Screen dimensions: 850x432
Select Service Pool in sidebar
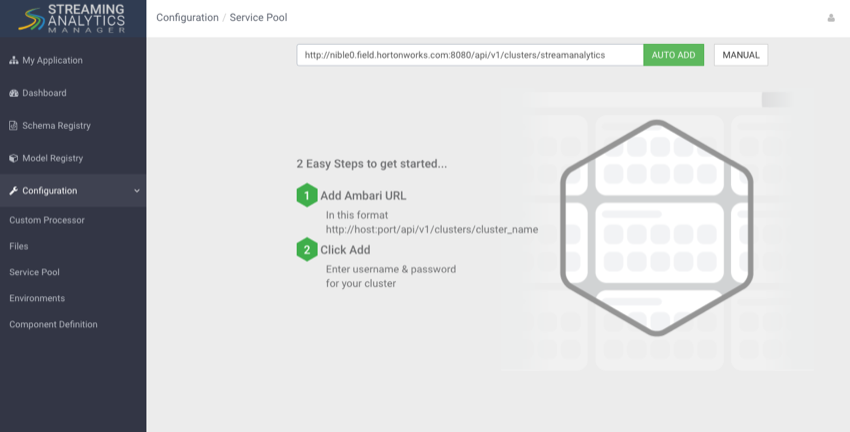[35, 272]
